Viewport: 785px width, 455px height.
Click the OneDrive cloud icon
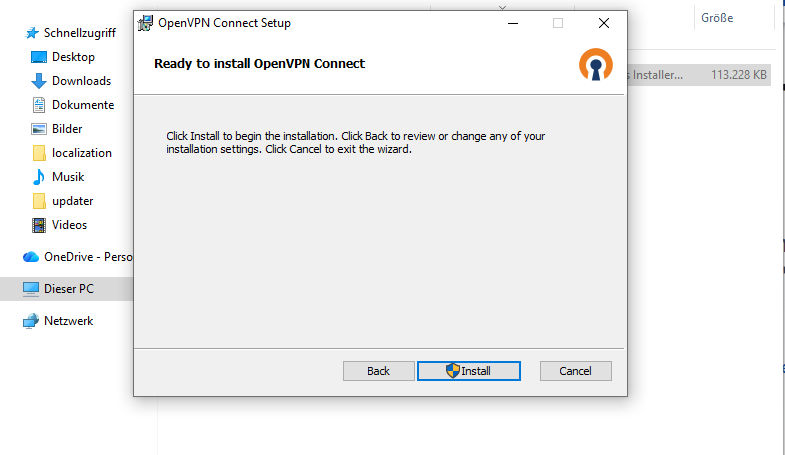tap(31, 257)
